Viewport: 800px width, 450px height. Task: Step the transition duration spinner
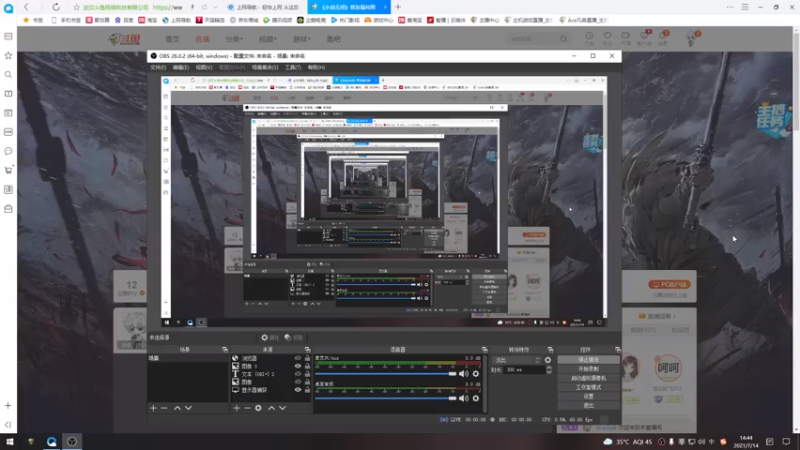(549, 370)
